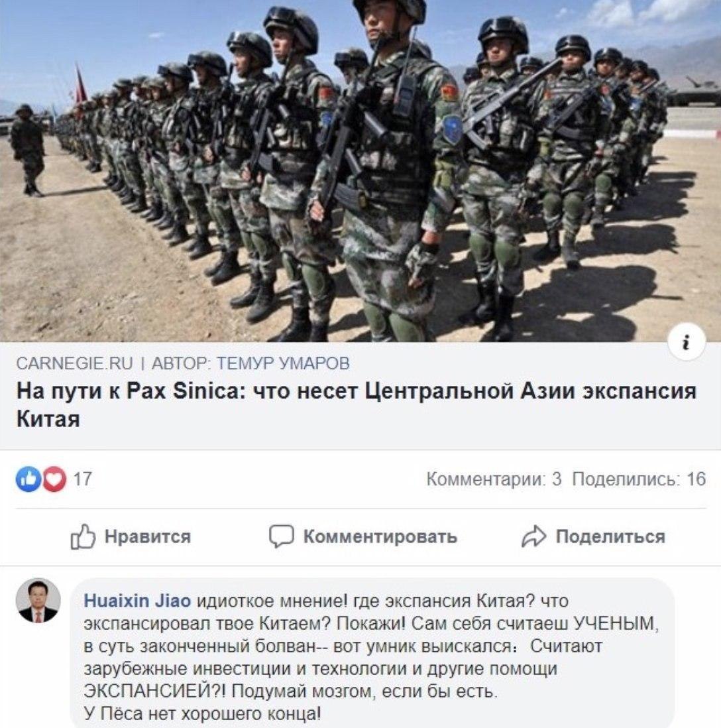The height and width of the screenshot is (728, 721).
Task: Open the shares count "Поделились: 16"
Action: point(639,479)
